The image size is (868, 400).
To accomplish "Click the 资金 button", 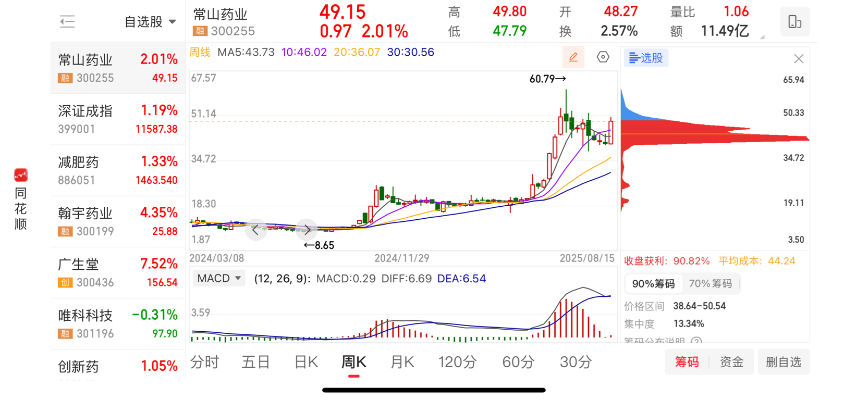I will [731, 362].
